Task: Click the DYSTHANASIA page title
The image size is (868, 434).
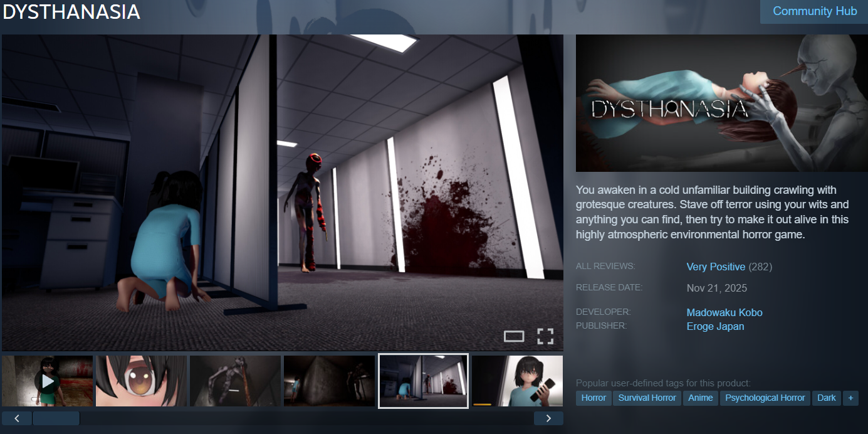Action: click(x=71, y=11)
